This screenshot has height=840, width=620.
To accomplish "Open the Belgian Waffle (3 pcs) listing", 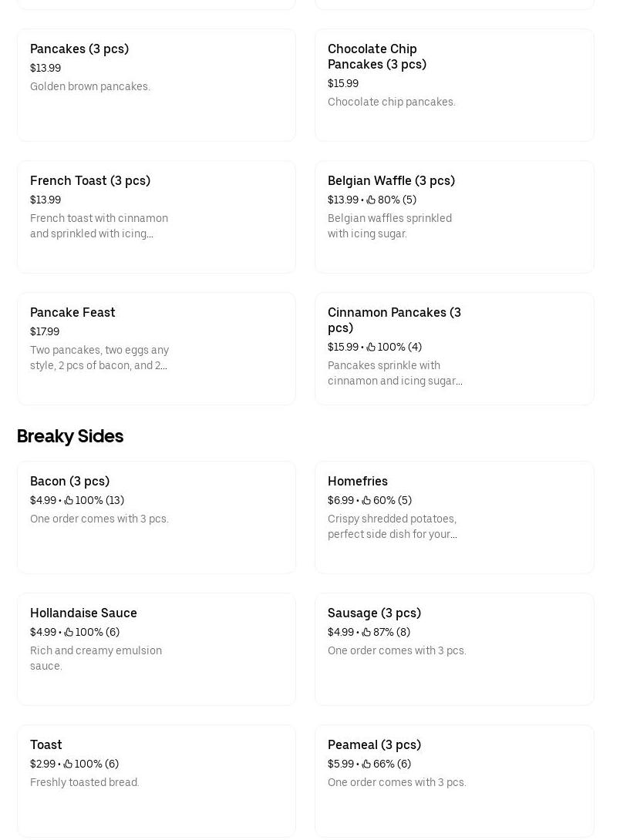I will coord(454,217).
